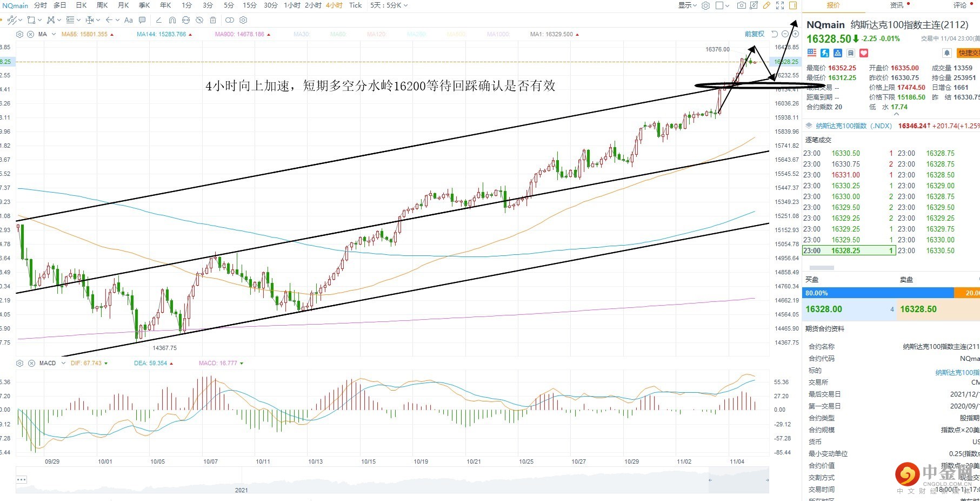Click the edit note icon in top bar
Screen dimensions: 980x501
click(754, 5)
